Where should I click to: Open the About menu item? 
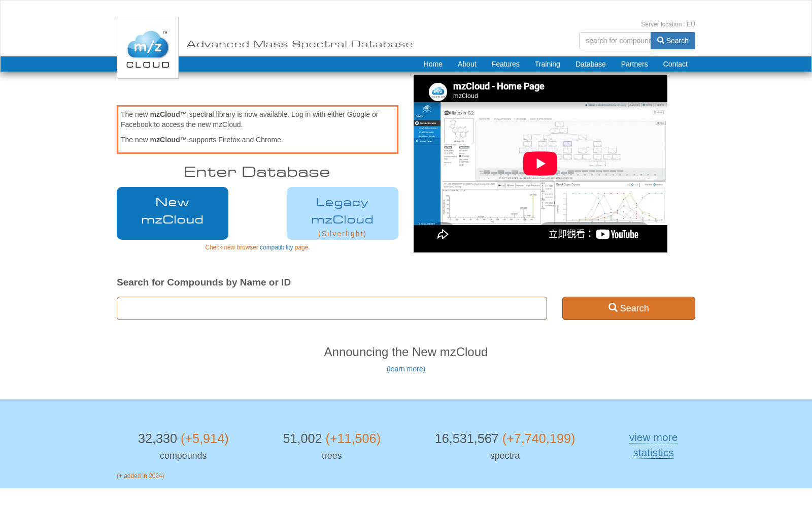pyautogui.click(x=467, y=64)
